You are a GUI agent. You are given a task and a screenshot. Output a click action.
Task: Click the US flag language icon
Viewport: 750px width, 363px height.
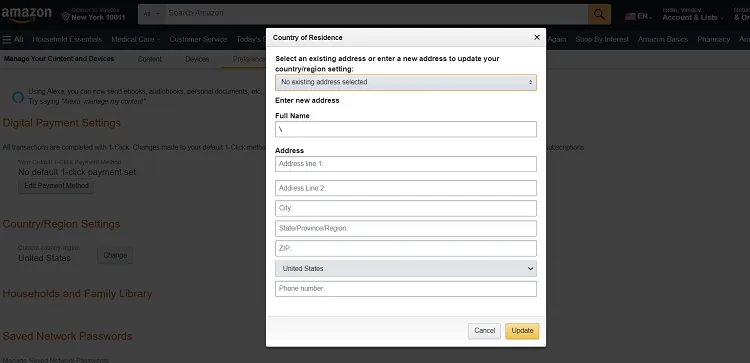click(630, 16)
